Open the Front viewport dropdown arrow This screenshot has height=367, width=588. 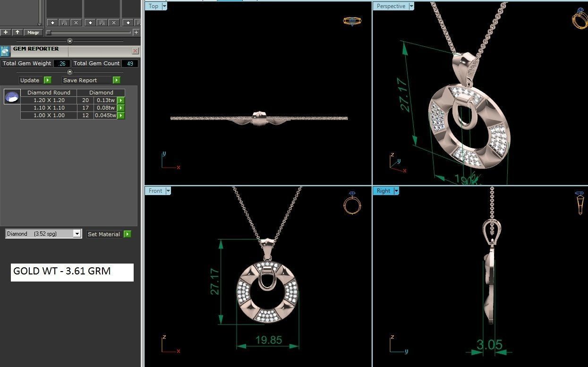click(168, 191)
